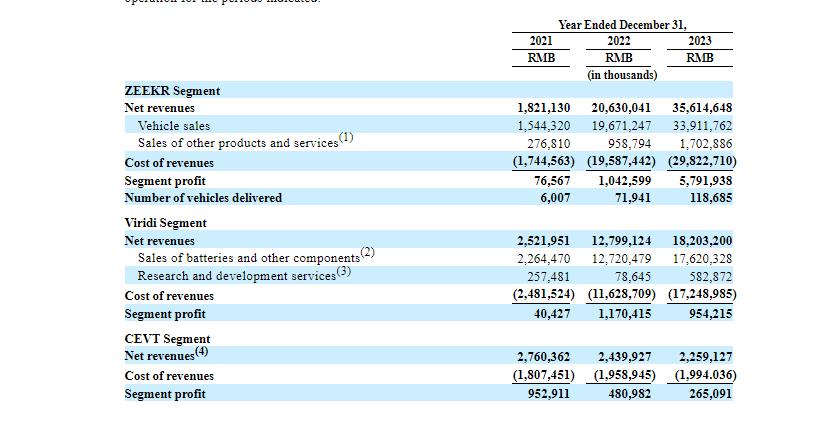839x424 pixels.
Task: Click footnote marker (3) after R&D services
Action: (344, 271)
